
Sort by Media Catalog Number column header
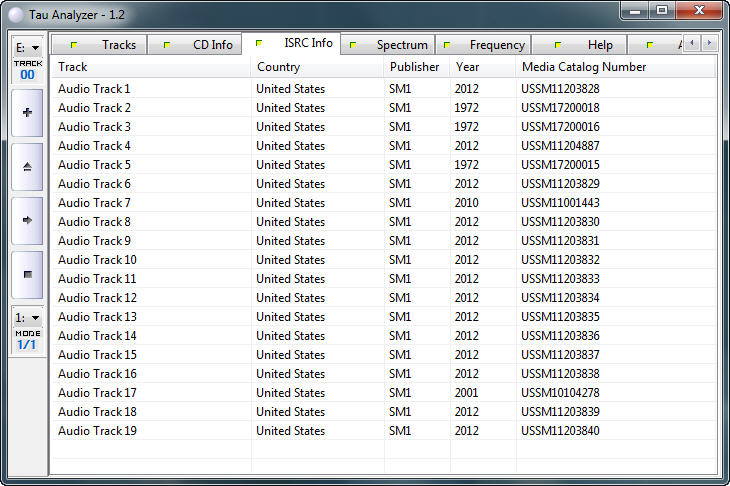click(584, 67)
